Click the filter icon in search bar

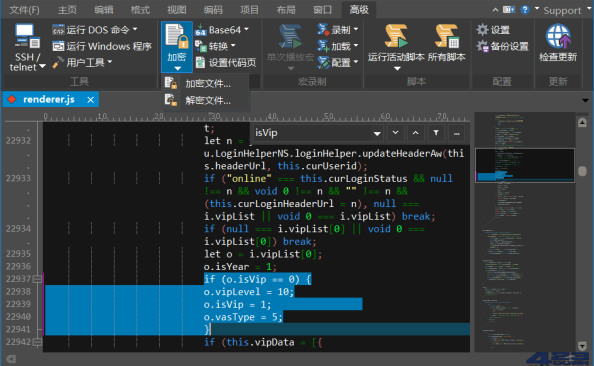[x=436, y=133]
